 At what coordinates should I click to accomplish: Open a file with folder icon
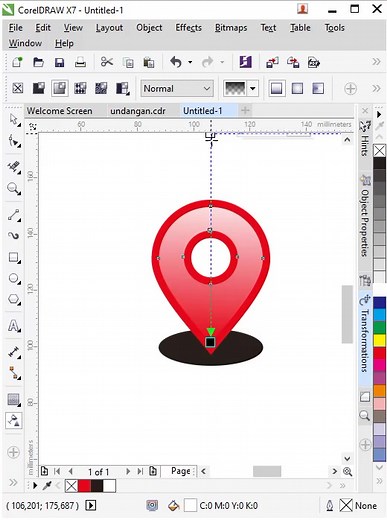tap(38, 62)
